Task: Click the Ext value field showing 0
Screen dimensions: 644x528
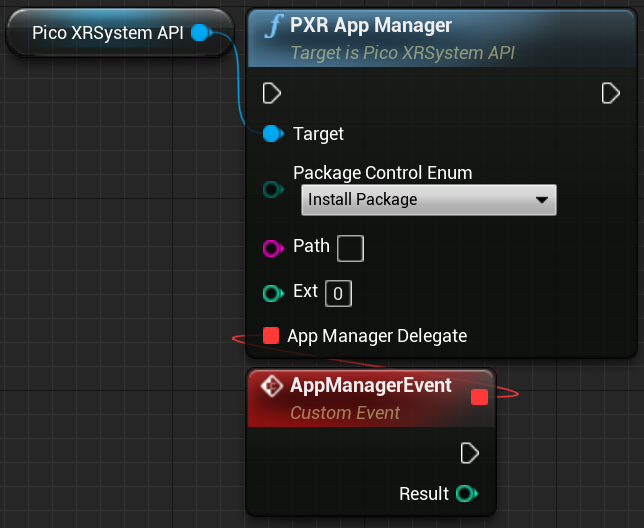Action: 338,294
